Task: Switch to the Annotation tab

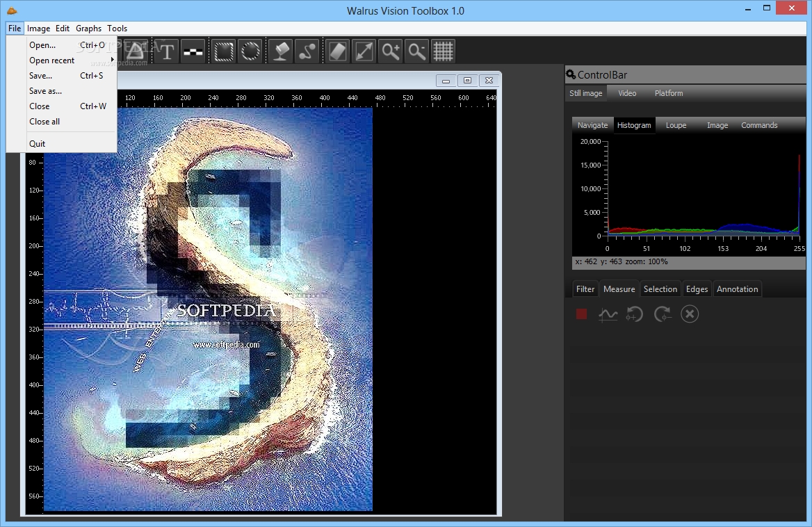Action: [x=737, y=289]
